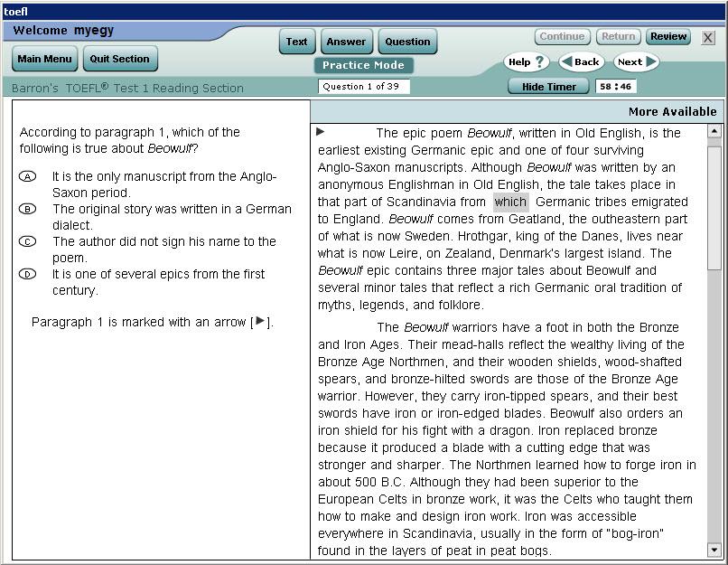Image resolution: width=728 pixels, height=565 pixels.
Task: Close the test with the X button
Action: pyautogui.click(x=708, y=38)
